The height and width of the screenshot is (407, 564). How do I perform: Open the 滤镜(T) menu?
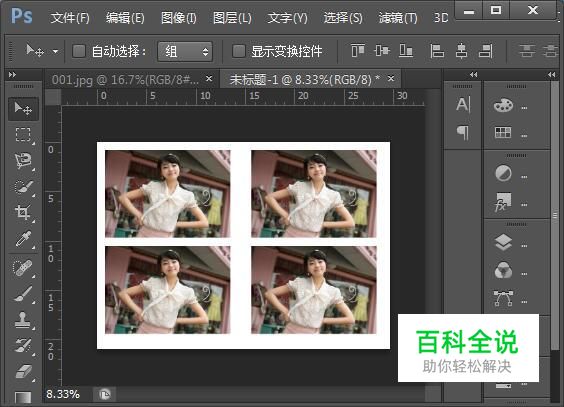tap(398, 18)
